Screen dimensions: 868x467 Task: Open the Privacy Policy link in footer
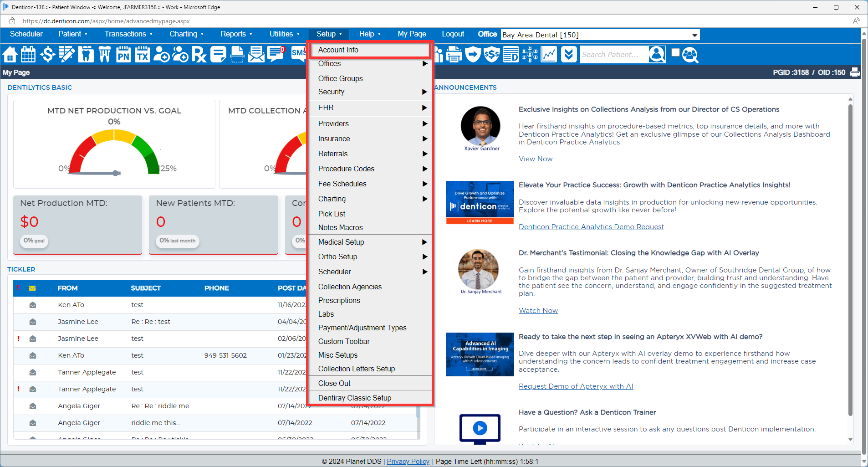pos(408,462)
